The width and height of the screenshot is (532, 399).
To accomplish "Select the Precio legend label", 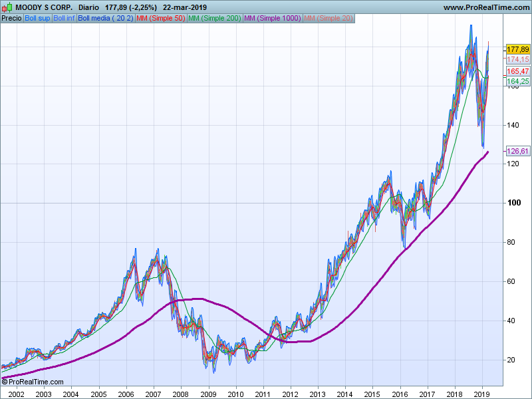I will 12,19.
